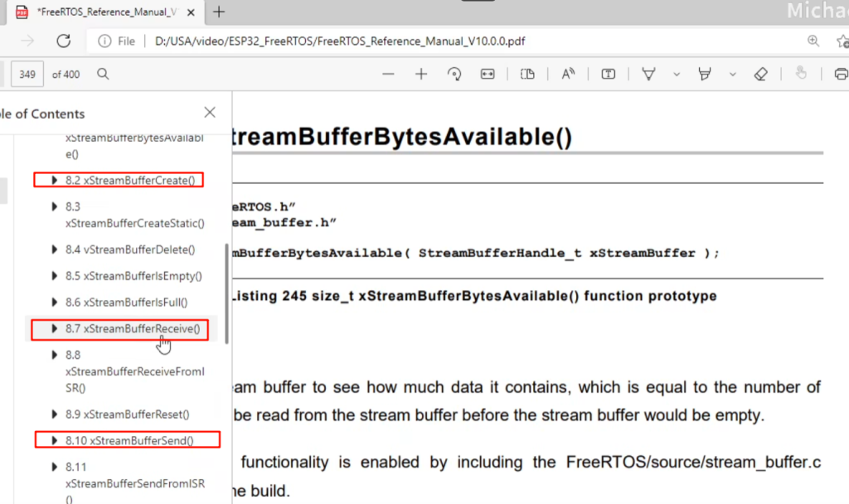Click the fit to width icon
This screenshot has width=849, height=504.
(488, 74)
